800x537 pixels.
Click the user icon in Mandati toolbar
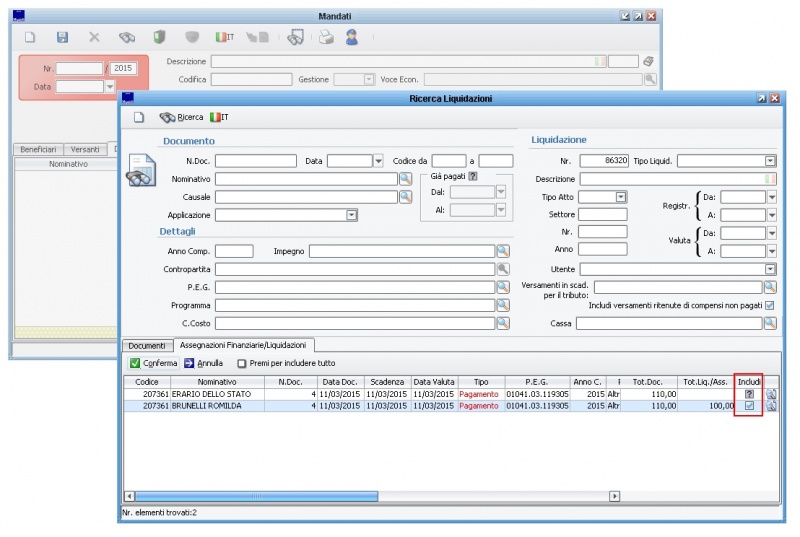pyautogui.click(x=352, y=37)
